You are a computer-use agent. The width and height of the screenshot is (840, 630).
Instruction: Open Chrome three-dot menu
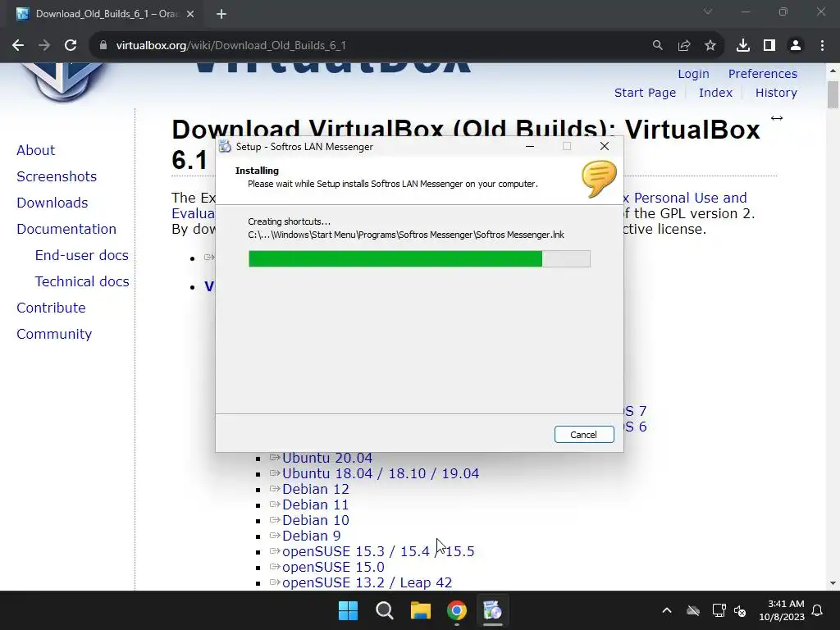pyautogui.click(x=822, y=46)
